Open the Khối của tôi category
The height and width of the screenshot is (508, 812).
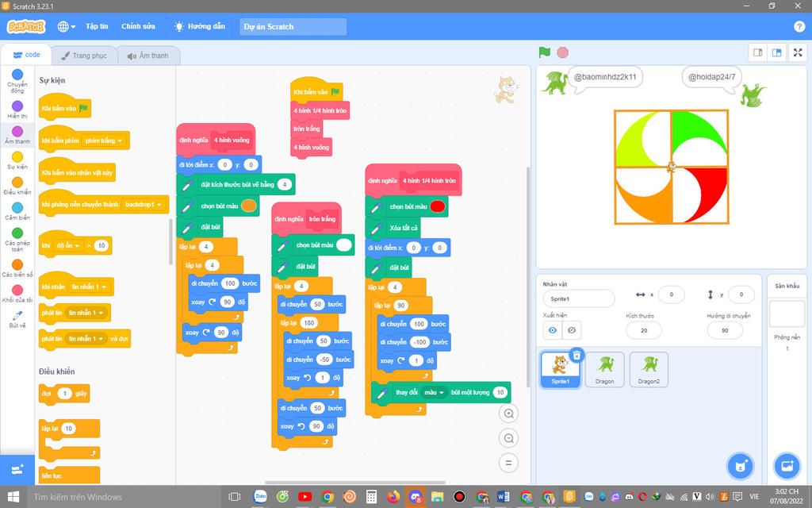click(x=17, y=294)
